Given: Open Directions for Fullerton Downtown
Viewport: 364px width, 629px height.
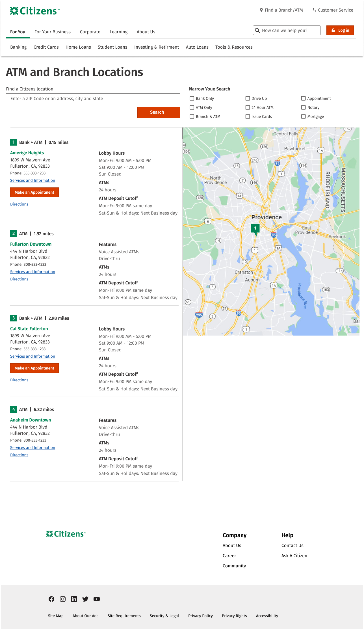Looking at the screenshot, I should coord(19,279).
